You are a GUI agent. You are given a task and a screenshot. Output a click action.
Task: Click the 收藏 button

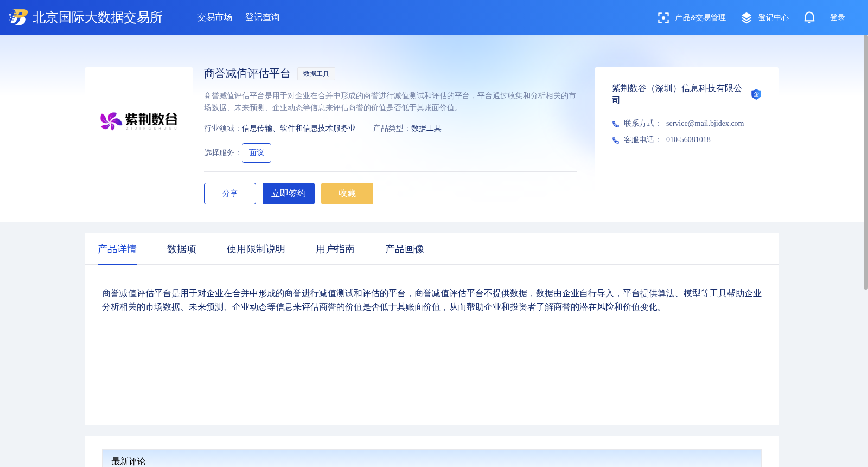pyautogui.click(x=347, y=194)
